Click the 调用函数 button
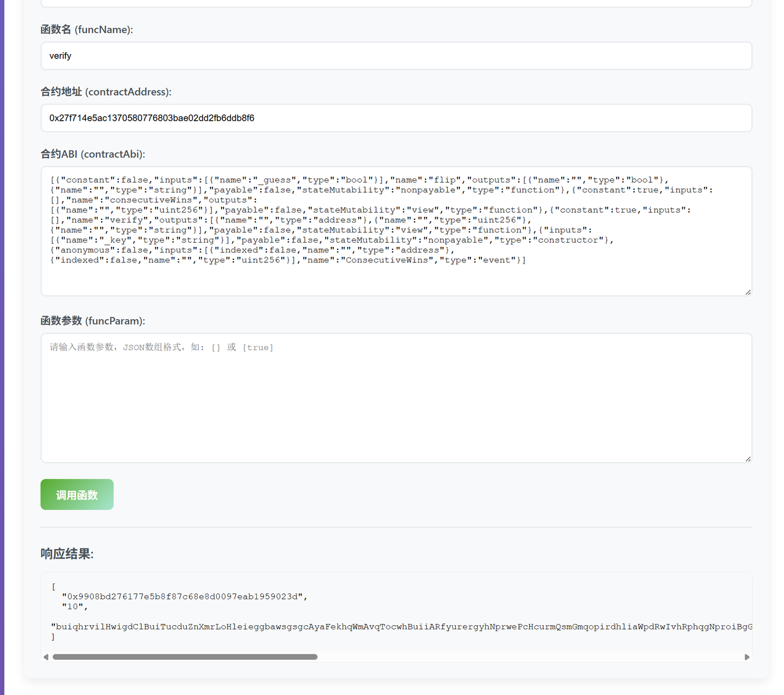784x695 pixels. [x=77, y=495]
